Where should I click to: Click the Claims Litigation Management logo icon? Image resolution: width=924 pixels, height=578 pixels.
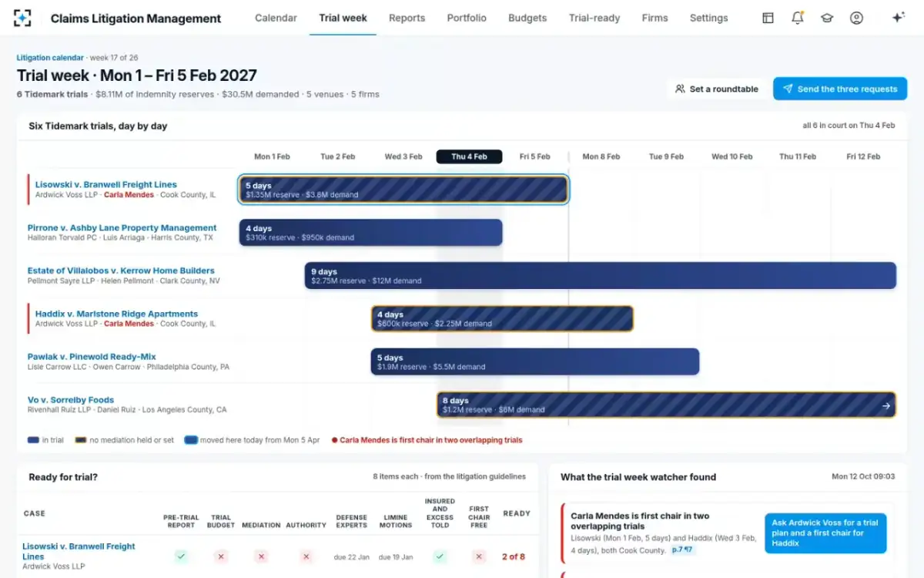tap(23, 18)
